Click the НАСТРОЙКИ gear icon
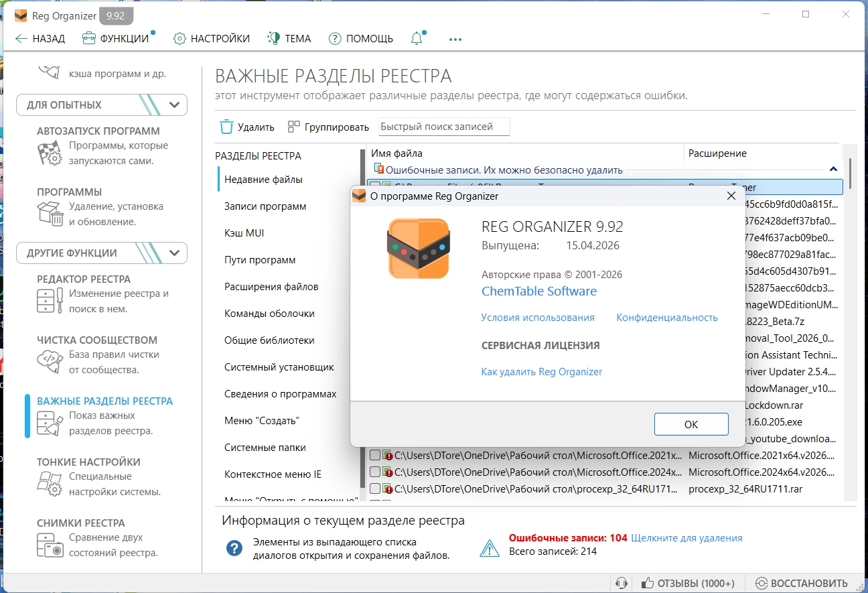Screen dimensions: 868x593 (x=179, y=38)
